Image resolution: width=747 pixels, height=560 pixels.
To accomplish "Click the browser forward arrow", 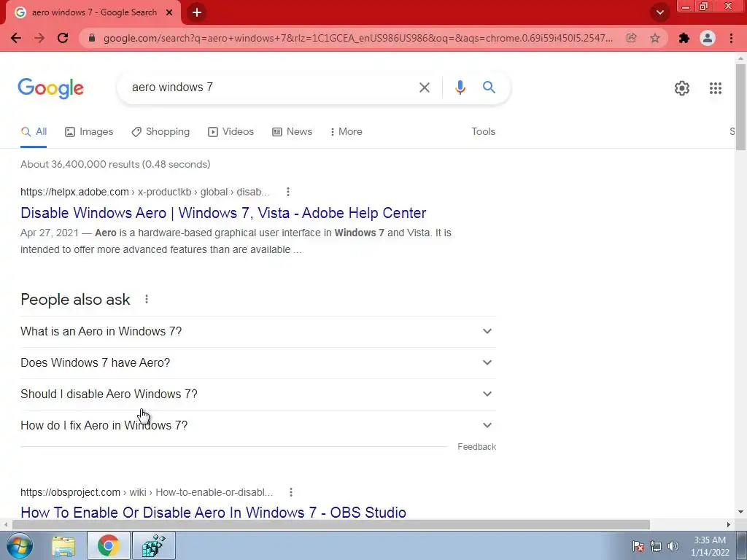I will pos(39,38).
